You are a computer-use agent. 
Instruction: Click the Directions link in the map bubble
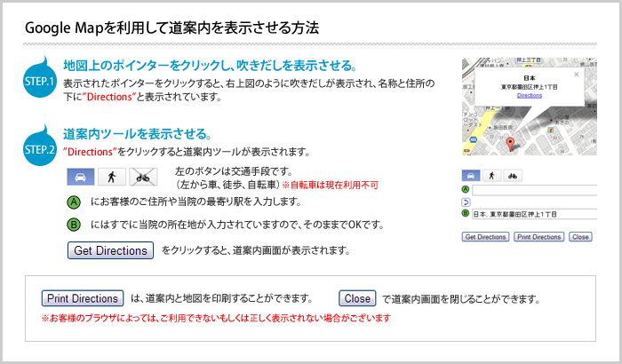pos(530,96)
